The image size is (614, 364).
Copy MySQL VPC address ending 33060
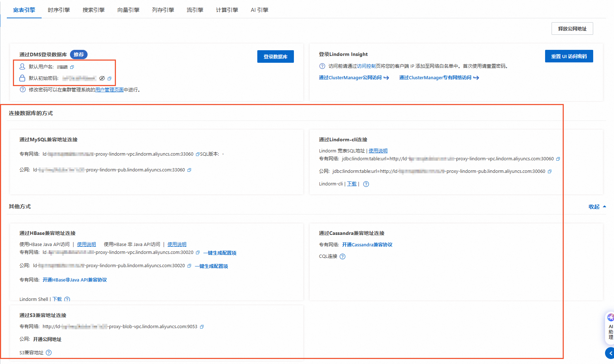click(x=197, y=154)
